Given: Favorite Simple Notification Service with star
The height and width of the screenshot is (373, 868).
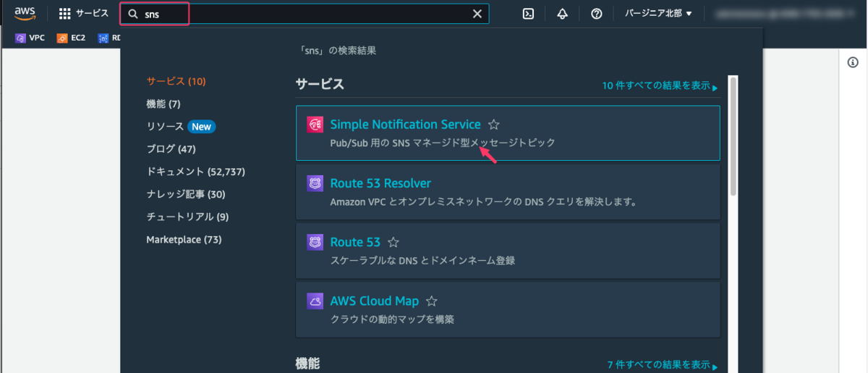Looking at the screenshot, I should (494, 125).
